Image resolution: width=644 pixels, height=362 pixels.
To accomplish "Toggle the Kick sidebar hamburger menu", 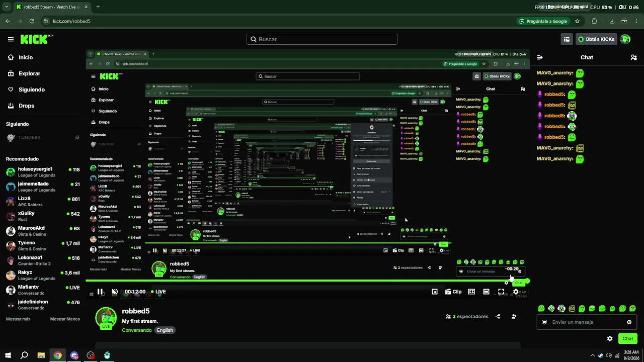I will point(11,39).
